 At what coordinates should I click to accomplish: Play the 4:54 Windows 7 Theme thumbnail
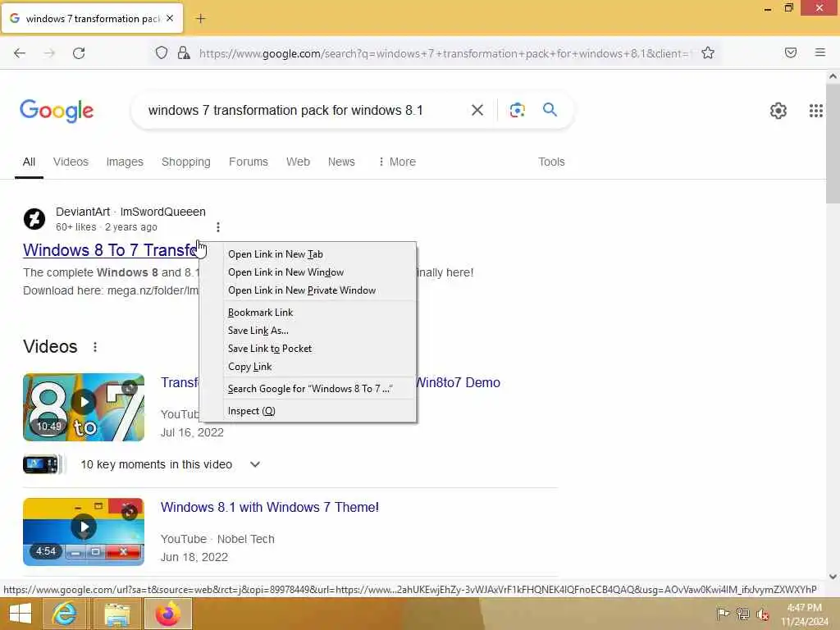point(84,532)
